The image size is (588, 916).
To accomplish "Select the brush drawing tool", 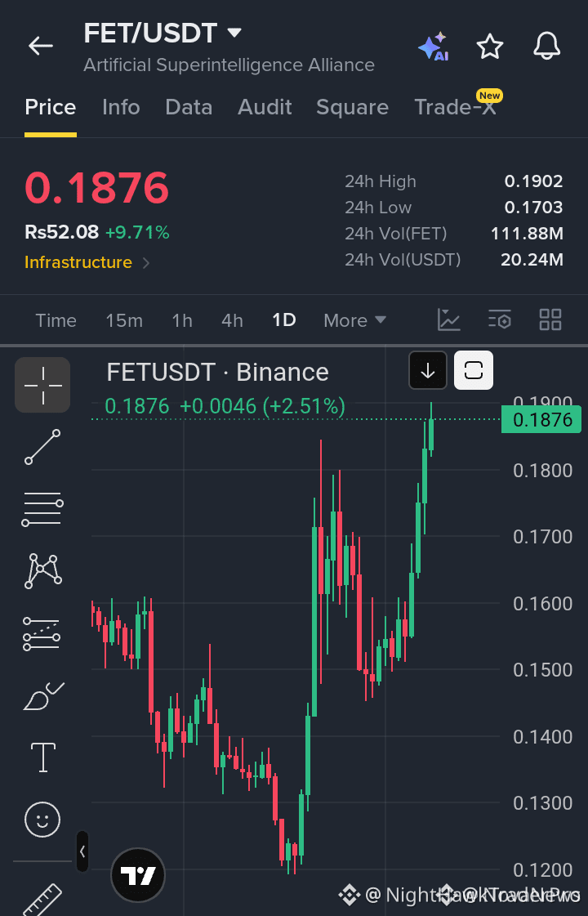I will pos(42,695).
